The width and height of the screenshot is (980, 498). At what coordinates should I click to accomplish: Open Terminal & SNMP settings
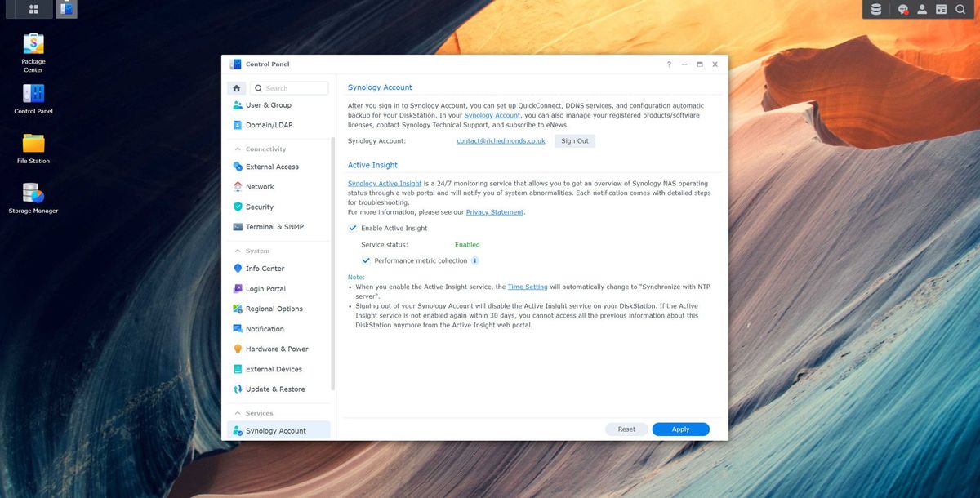(276, 226)
